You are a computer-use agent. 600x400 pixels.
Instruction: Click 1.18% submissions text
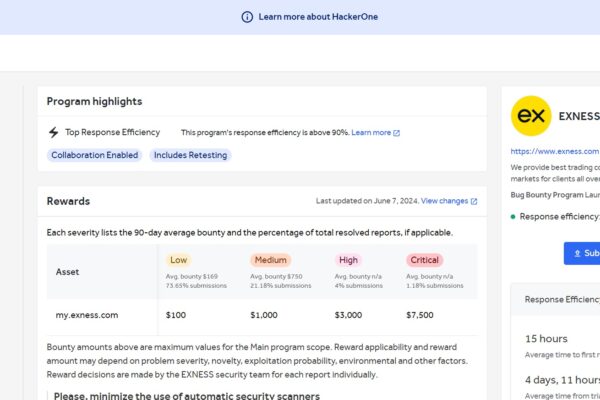point(435,286)
